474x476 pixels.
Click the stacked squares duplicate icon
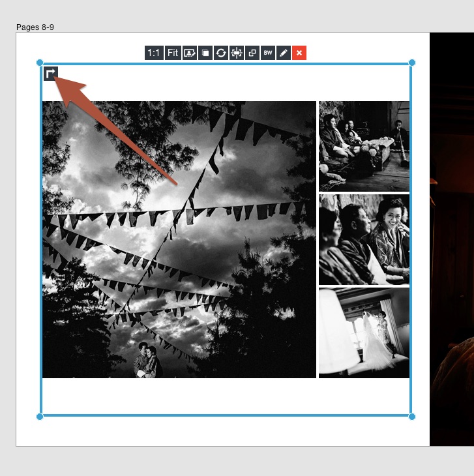(x=205, y=53)
